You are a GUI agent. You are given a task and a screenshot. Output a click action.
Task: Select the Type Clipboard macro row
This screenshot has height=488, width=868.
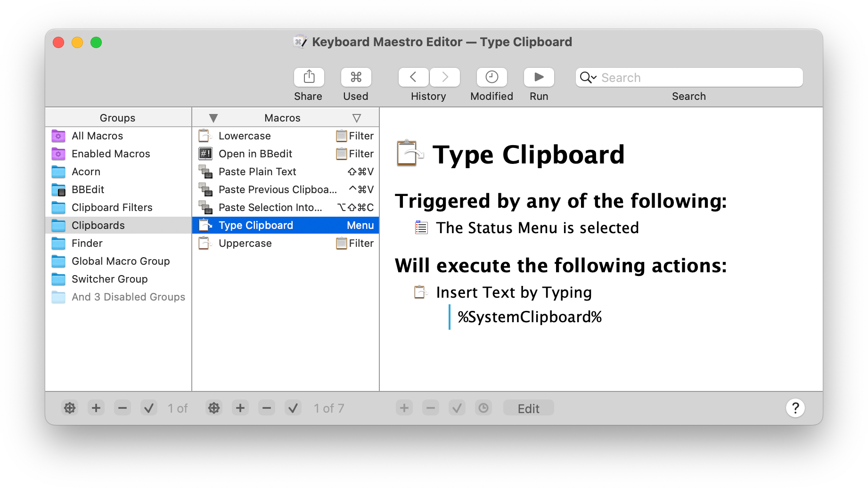coord(286,225)
